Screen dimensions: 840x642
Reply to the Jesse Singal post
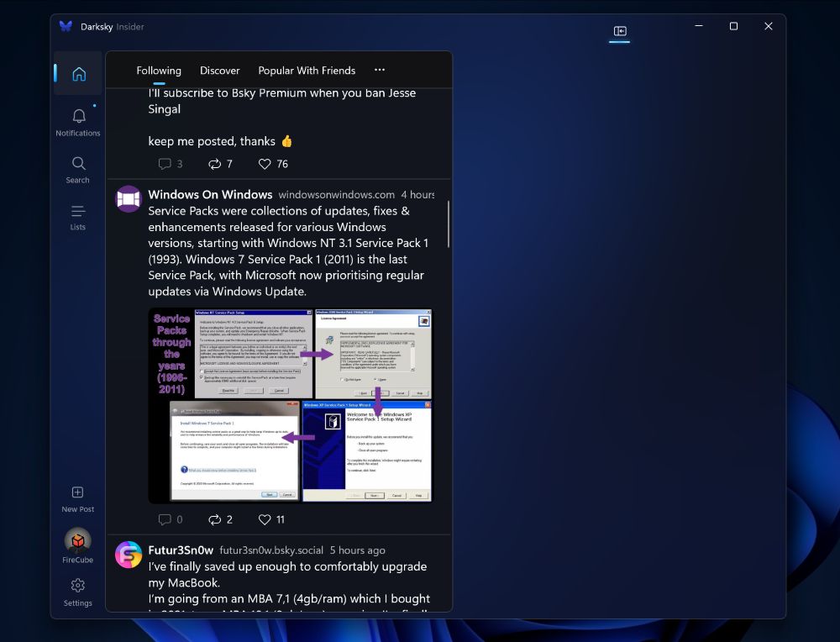pos(170,164)
